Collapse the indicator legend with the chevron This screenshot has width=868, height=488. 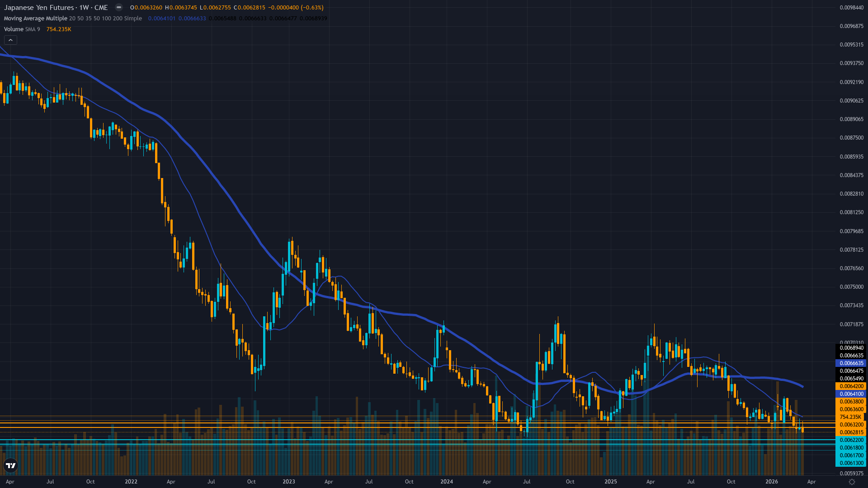[x=10, y=40]
